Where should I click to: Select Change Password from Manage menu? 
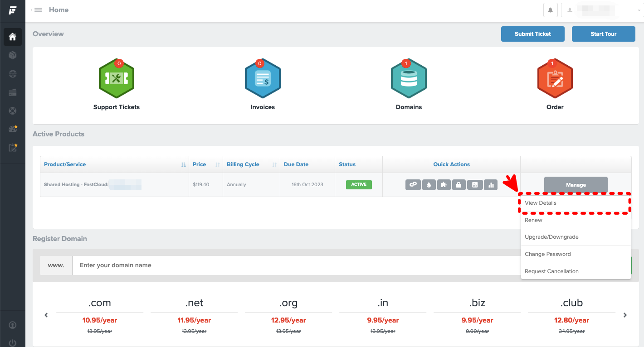coord(576,254)
